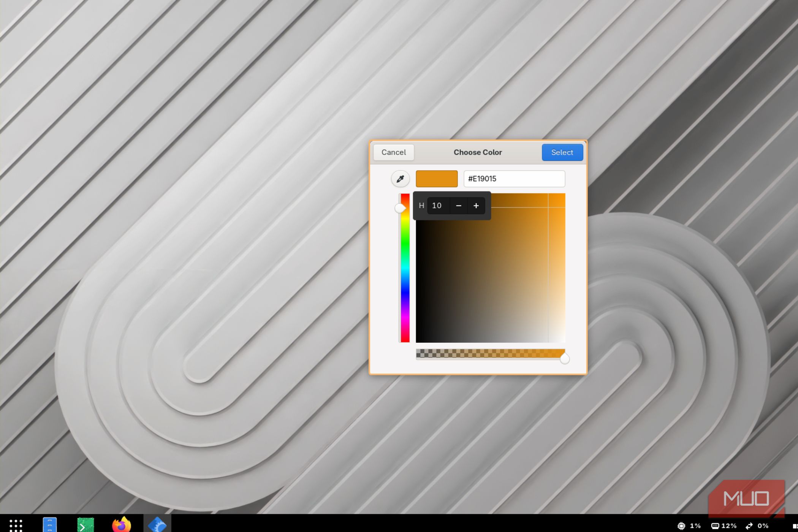
Task: Open the blue ruler app in taskbar
Action: (50, 525)
